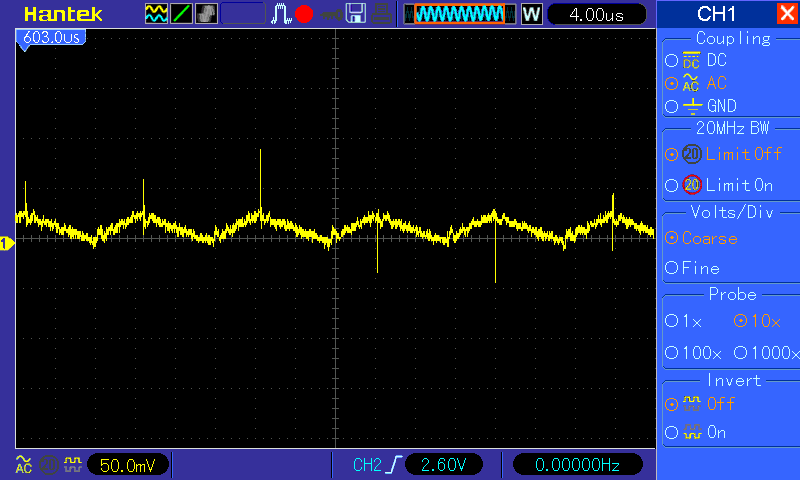Image resolution: width=800 pixels, height=480 pixels.
Task: Click the gray key lock icon
Action: pos(332,15)
